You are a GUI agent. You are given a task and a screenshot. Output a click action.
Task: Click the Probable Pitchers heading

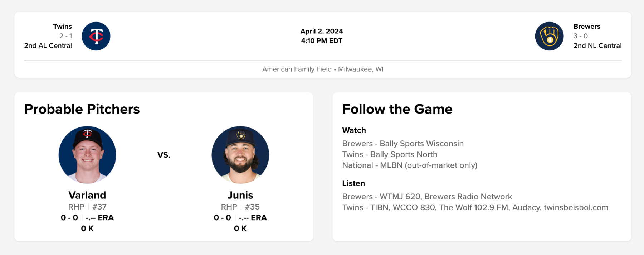(x=82, y=109)
